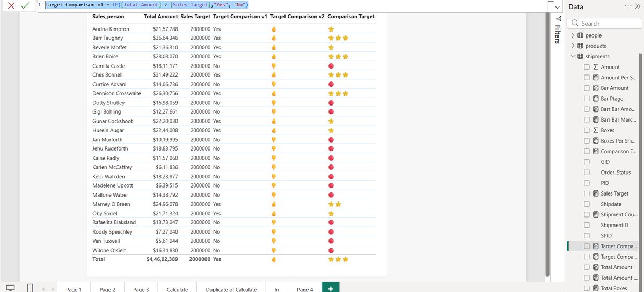
Task: Click into the DAX formula text
Action: point(147,5)
